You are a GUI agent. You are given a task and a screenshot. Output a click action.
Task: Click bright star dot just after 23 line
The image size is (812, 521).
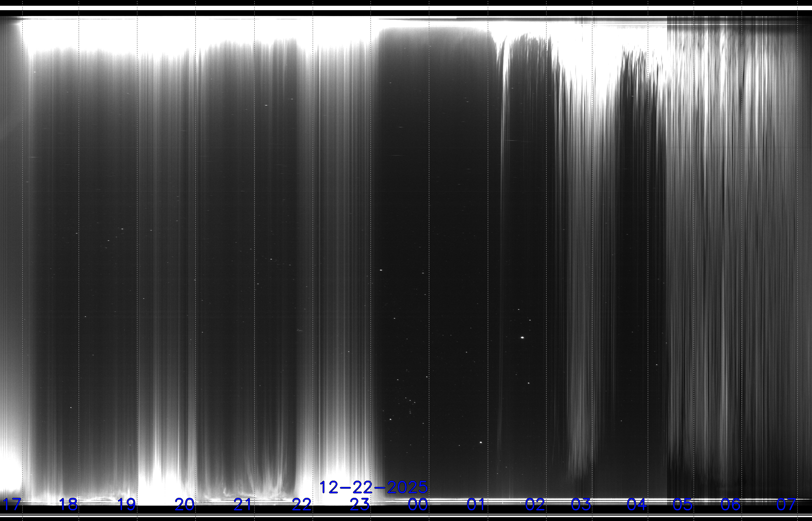tap(381, 270)
